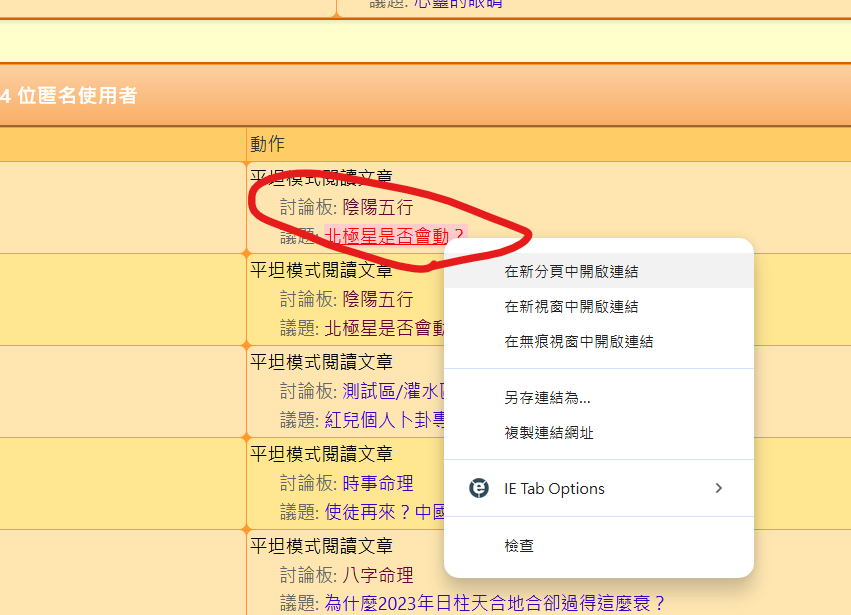Expand the IE Tab Options submenu arrow
Screen dimensions: 851x615
pos(718,488)
